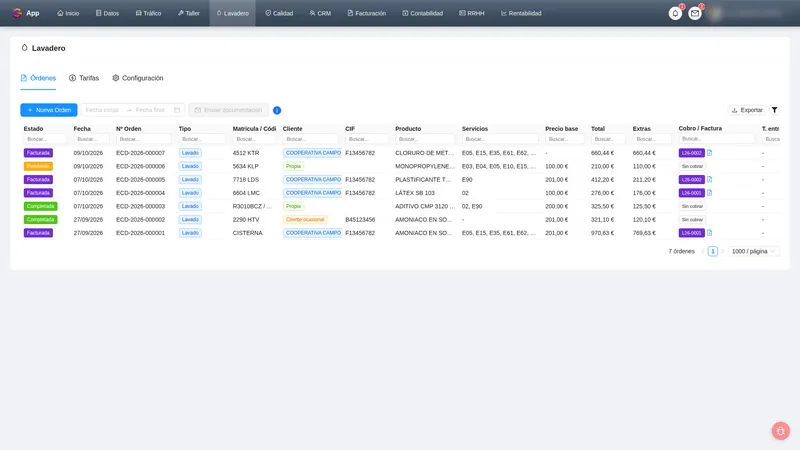Click the blue info icon beside Enviar documentación

[x=277, y=110]
